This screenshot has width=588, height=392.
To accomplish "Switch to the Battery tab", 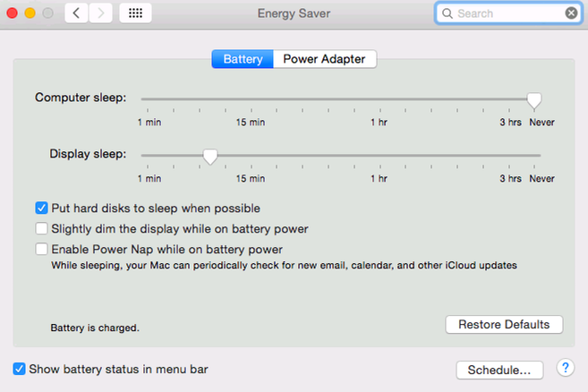I will tap(243, 59).
